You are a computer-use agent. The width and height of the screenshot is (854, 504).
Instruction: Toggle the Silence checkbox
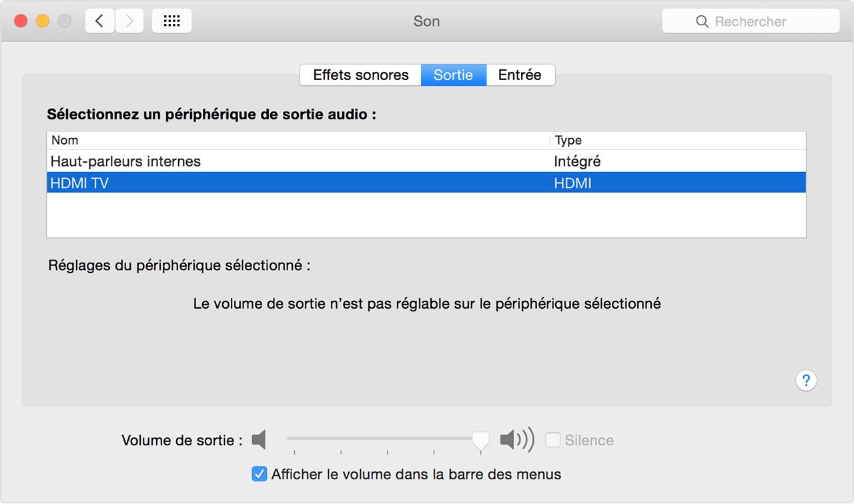552,440
